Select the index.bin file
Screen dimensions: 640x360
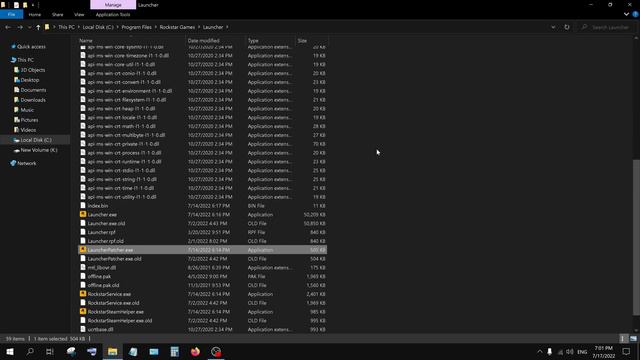pyautogui.click(x=98, y=206)
